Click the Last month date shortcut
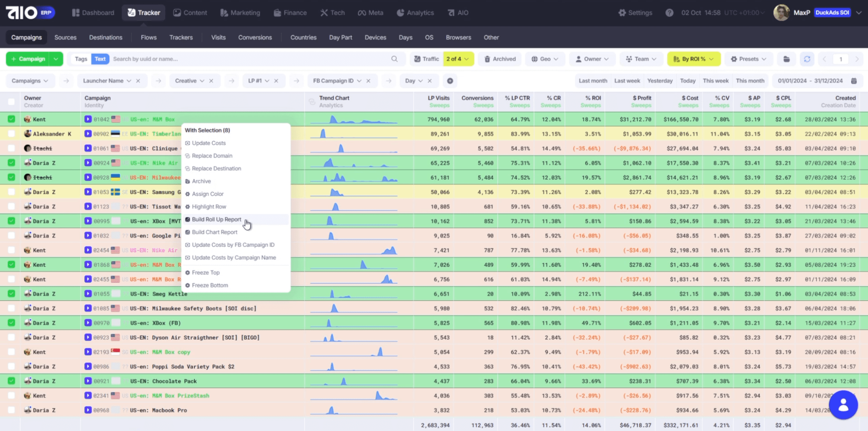868x431 pixels. pos(593,81)
